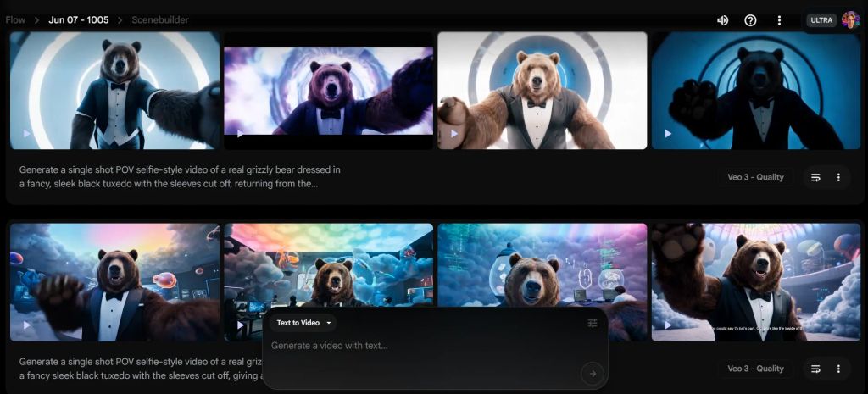Click the user profile avatar
This screenshot has height=394, width=868.
(x=850, y=20)
